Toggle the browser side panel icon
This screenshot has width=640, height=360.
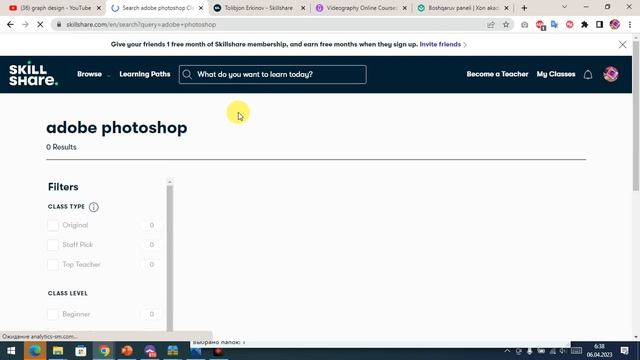point(599,24)
